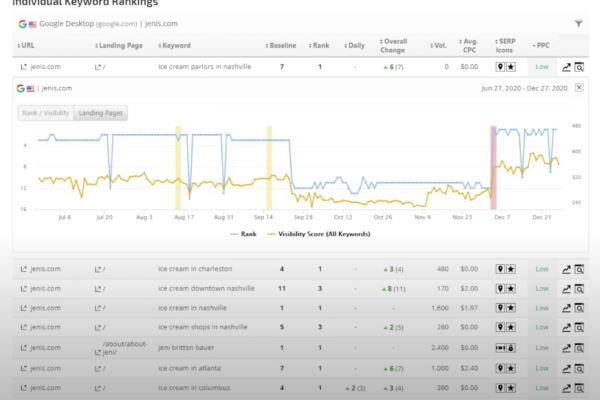Click Low PPC value for ice cream in charleston
The height and width of the screenshot is (400, 600).
click(542, 269)
